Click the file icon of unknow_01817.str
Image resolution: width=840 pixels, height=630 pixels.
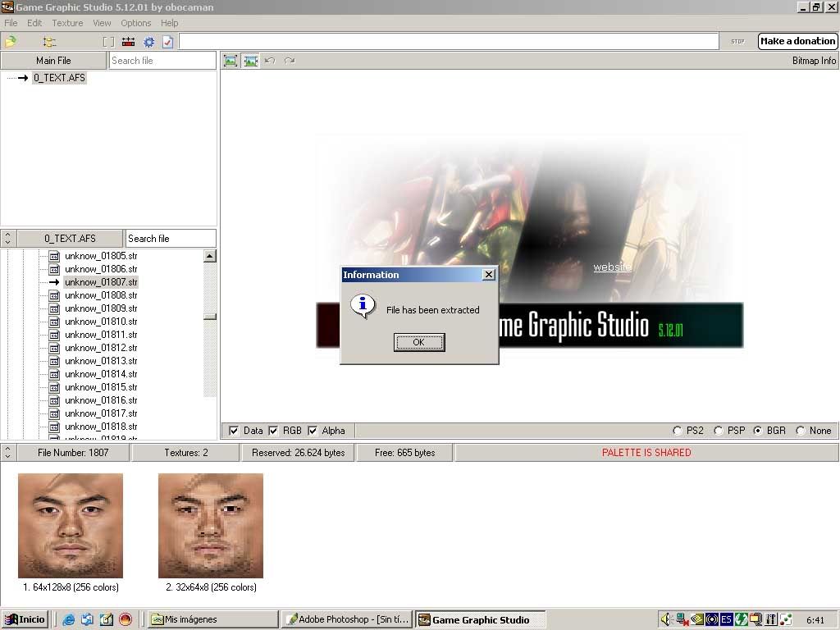pos(54,413)
